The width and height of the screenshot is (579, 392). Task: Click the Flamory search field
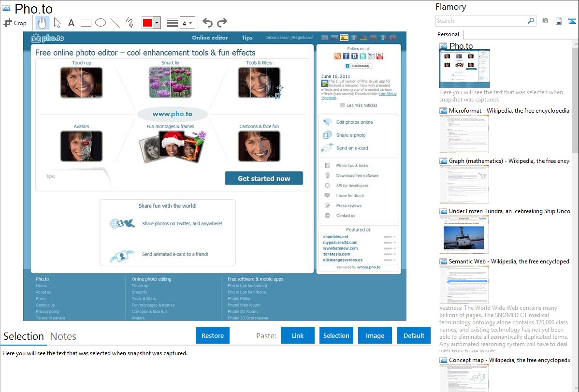[x=481, y=21]
